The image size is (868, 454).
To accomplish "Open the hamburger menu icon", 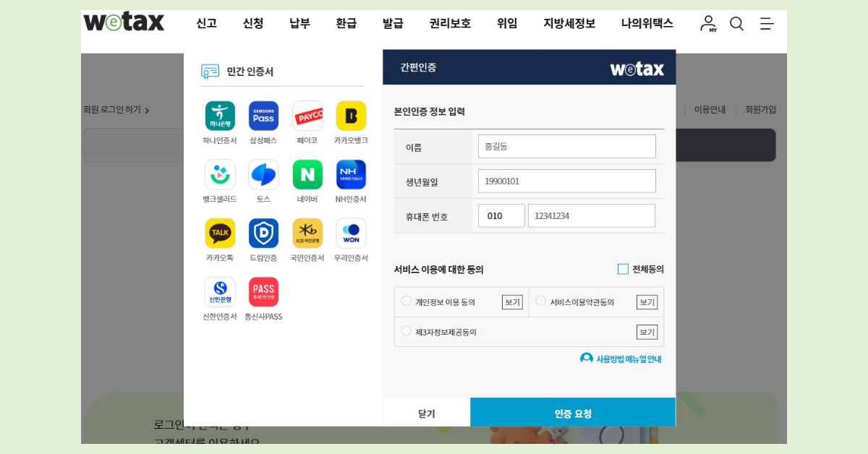I will (767, 24).
